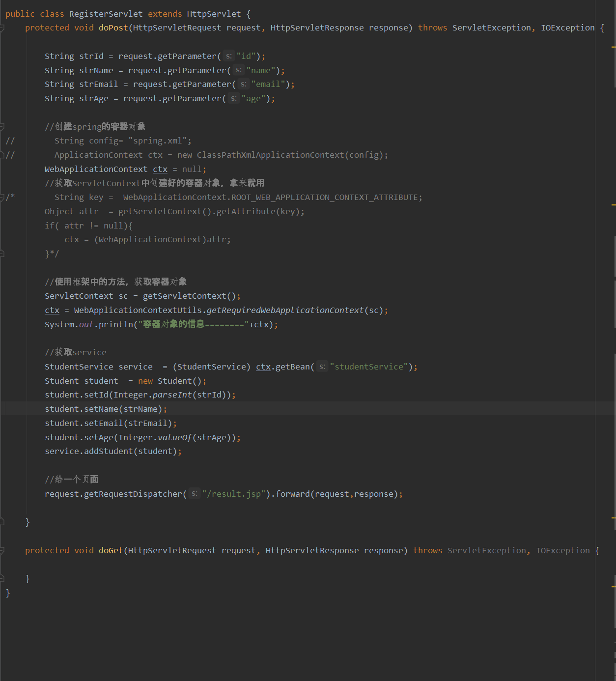Click the doPost method name
This screenshot has height=681, width=616.
pos(113,28)
